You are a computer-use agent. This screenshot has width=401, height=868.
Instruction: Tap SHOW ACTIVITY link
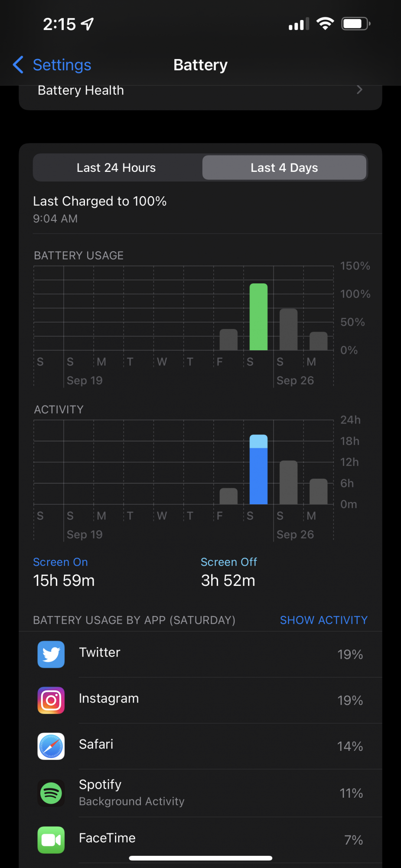323,620
